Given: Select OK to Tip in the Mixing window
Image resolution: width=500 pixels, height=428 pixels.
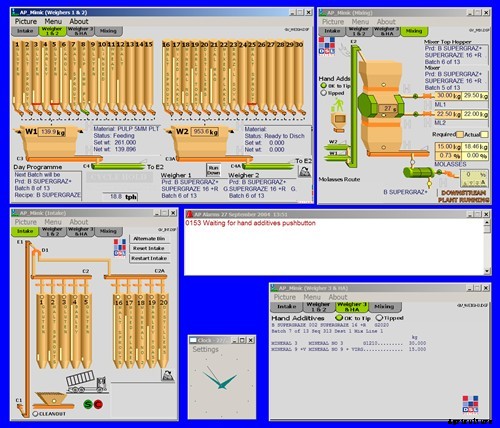Looking at the screenshot, I should [x=323, y=86].
